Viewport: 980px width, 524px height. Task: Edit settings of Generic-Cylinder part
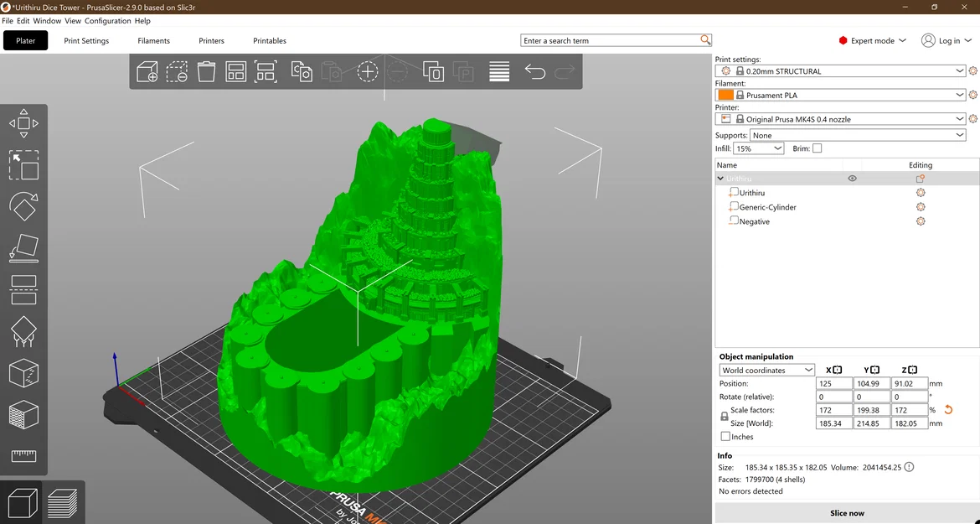click(x=920, y=207)
